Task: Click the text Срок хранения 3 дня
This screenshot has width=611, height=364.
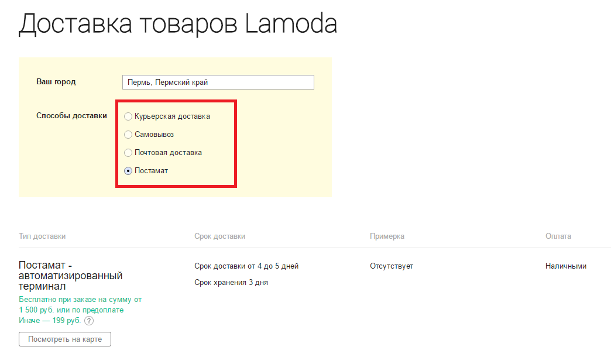Action: [231, 283]
